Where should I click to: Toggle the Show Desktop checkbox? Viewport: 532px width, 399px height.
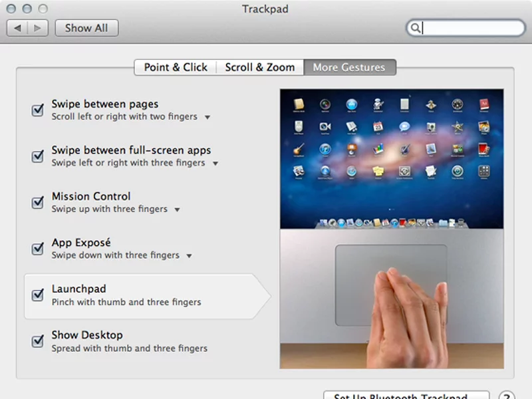coord(37,340)
